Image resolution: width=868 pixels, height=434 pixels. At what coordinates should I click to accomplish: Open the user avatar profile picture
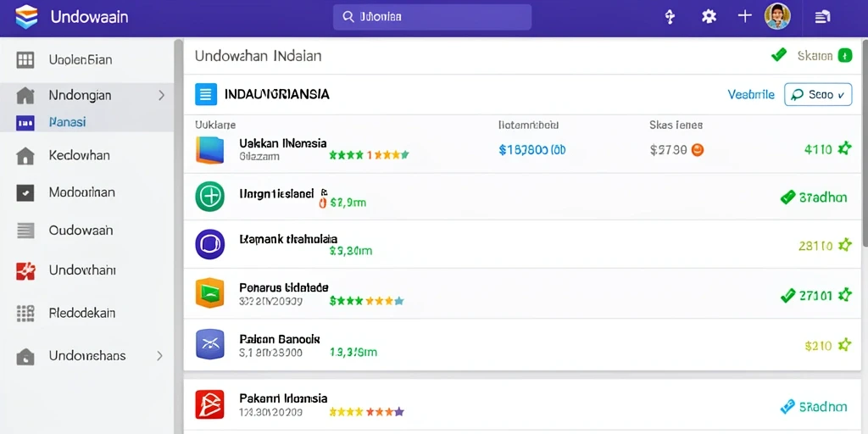pyautogui.click(x=777, y=17)
